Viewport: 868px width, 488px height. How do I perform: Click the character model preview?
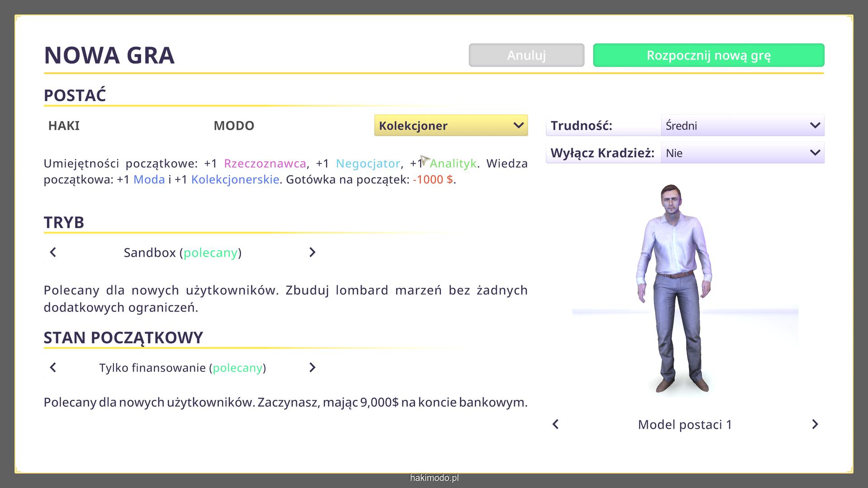(674, 289)
